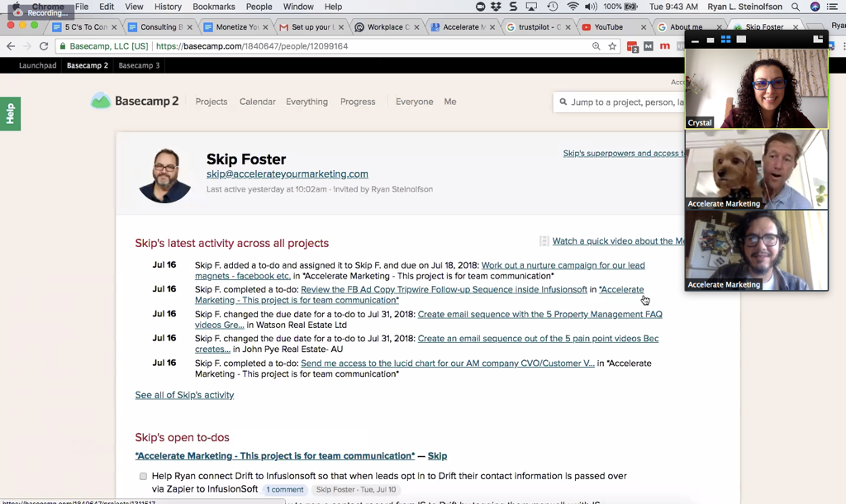Viewport: 846px width, 504px height.
Task: Switch Zoom panel to grid view
Action: click(x=726, y=40)
